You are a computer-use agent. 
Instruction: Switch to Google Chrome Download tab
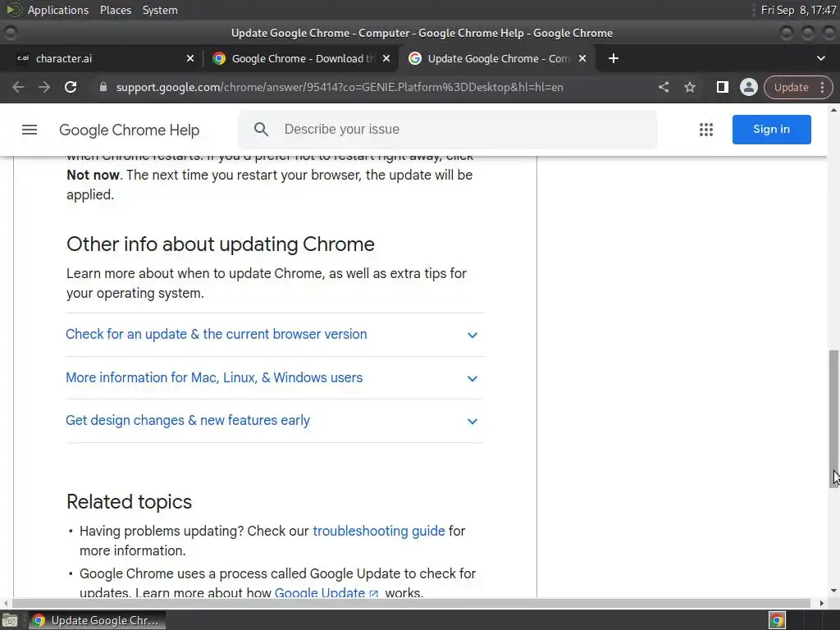[x=302, y=58]
